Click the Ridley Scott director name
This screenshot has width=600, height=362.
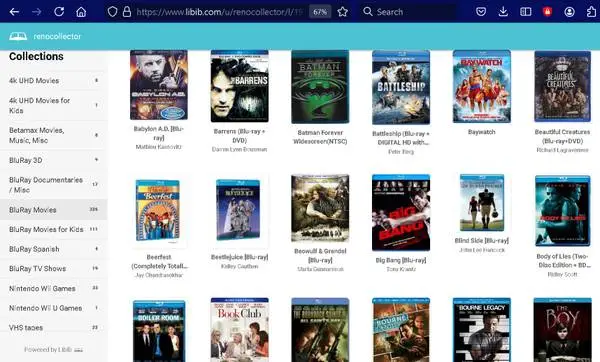click(x=562, y=274)
